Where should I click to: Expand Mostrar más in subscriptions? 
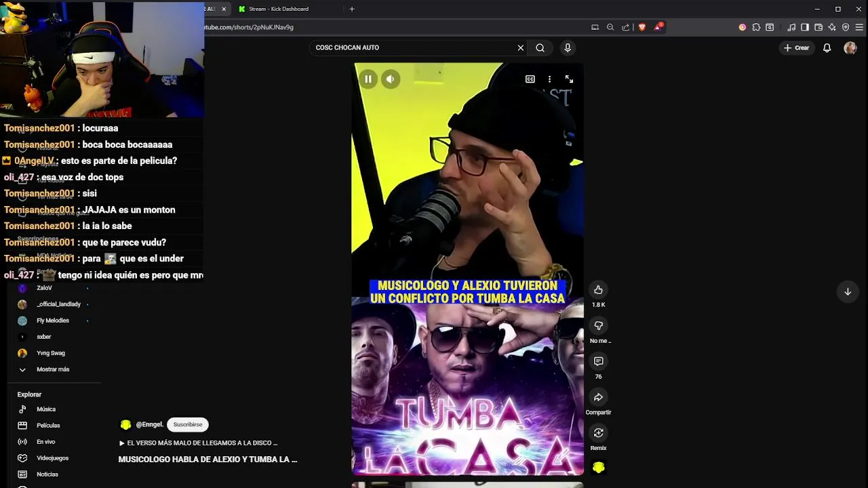[x=53, y=369]
